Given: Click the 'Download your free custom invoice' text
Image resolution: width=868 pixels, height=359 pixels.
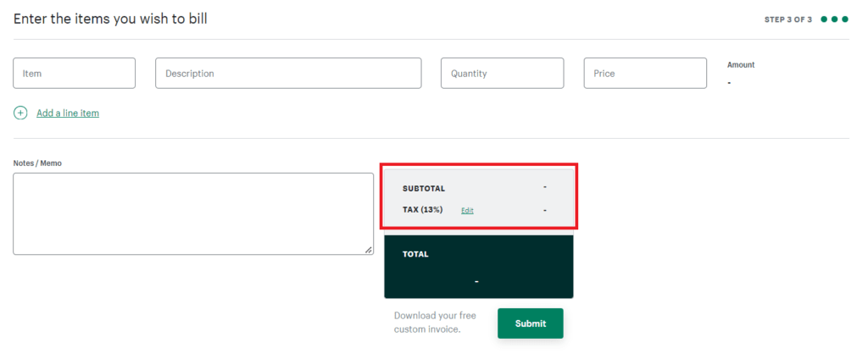Looking at the screenshot, I should coord(436,323).
